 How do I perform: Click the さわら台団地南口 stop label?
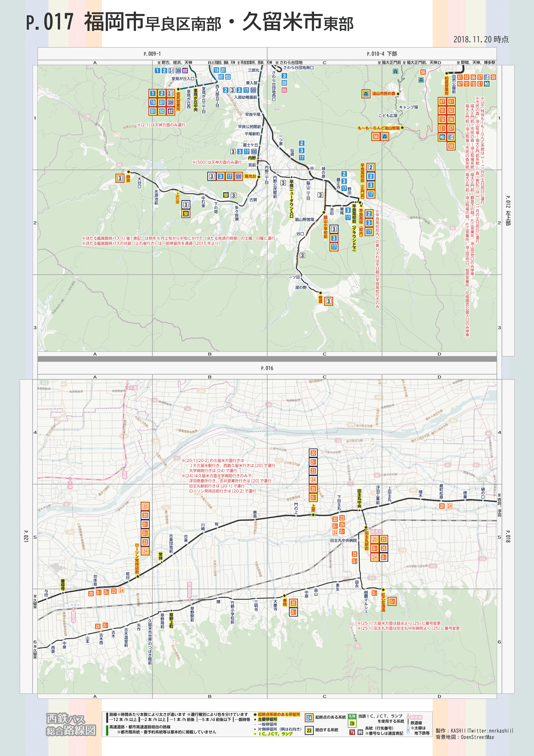(x=298, y=68)
